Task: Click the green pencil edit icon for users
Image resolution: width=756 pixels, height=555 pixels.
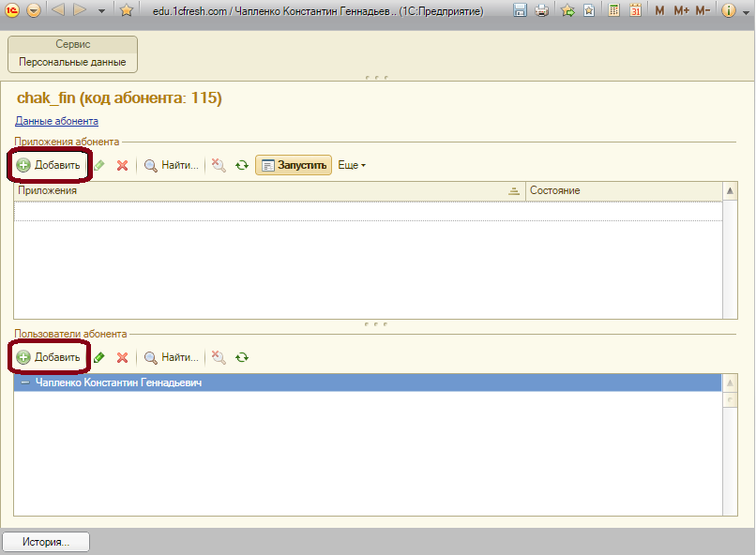Action: point(99,357)
